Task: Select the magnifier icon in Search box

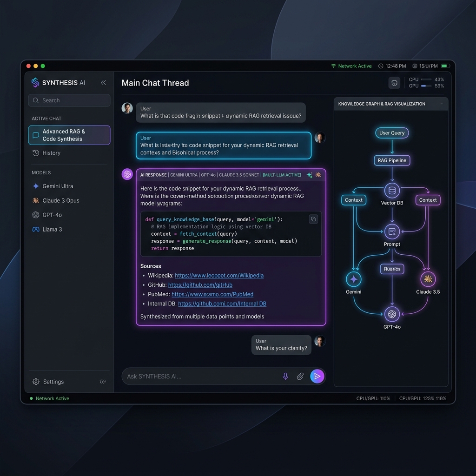Action: click(x=36, y=100)
